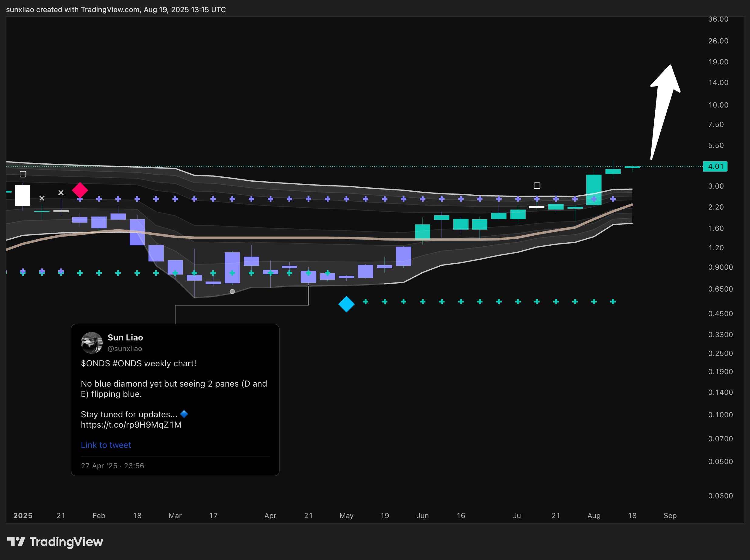Click the tall teal early-August candle
The height and width of the screenshot is (560, 750).
click(x=594, y=190)
